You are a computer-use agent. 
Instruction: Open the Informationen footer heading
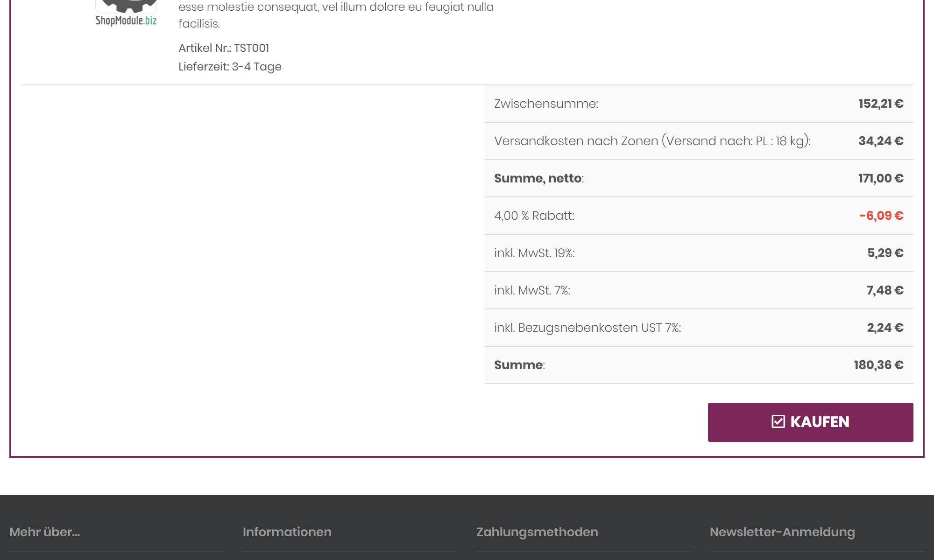287,532
